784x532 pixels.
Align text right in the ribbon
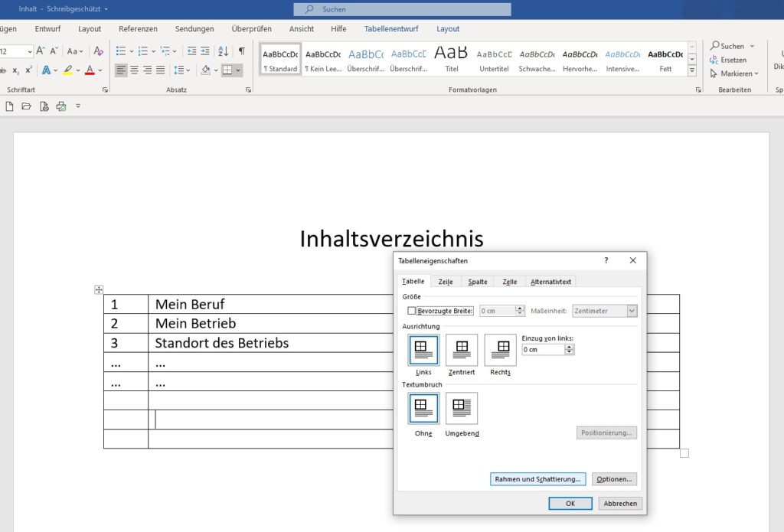click(x=148, y=70)
